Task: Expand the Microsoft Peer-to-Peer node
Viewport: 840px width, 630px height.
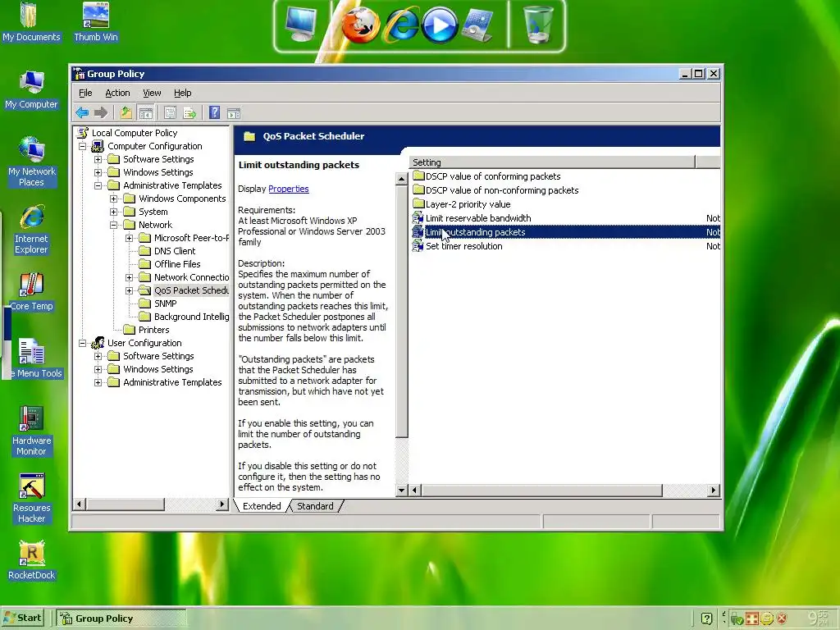Action: 129,238
